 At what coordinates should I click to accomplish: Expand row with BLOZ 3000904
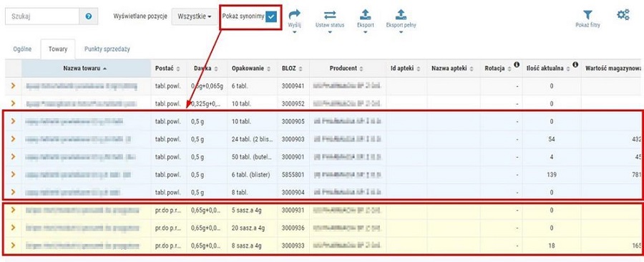tap(13, 192)
